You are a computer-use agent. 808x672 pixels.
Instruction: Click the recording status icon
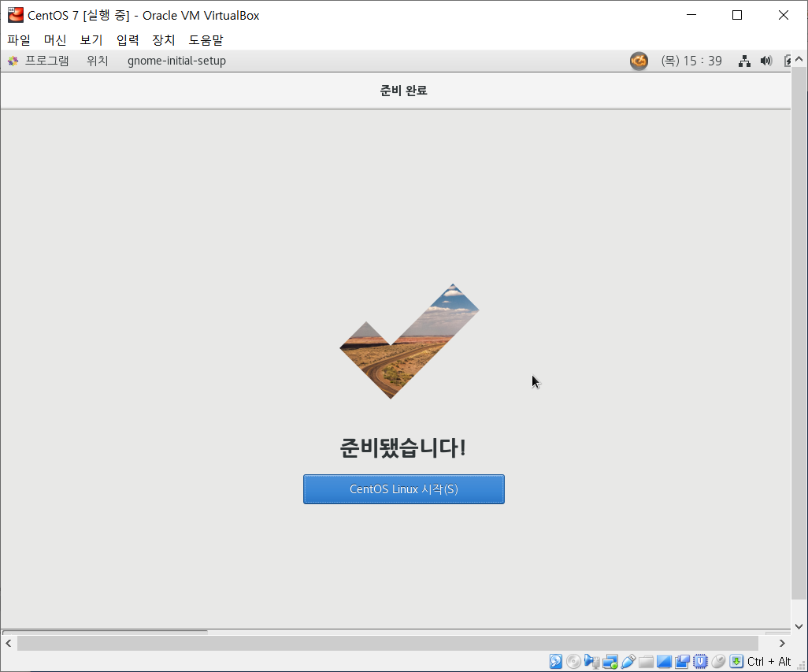[682, 661]
